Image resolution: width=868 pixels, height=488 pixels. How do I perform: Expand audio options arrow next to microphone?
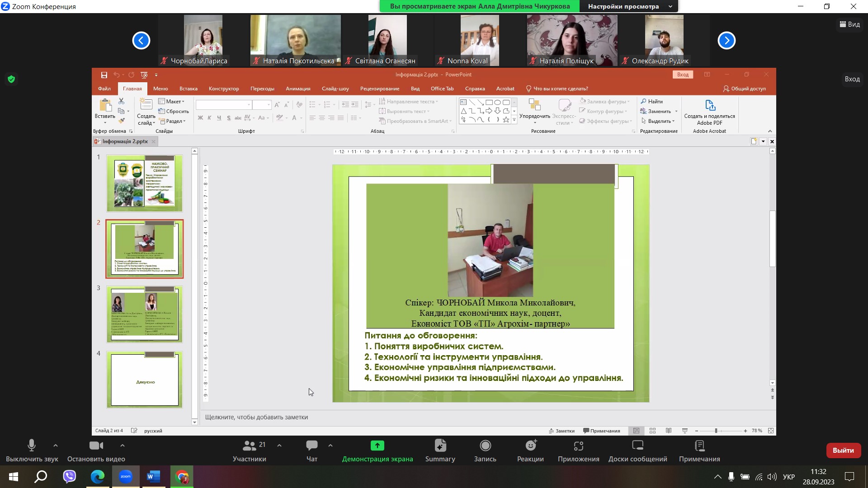point(56,446)
